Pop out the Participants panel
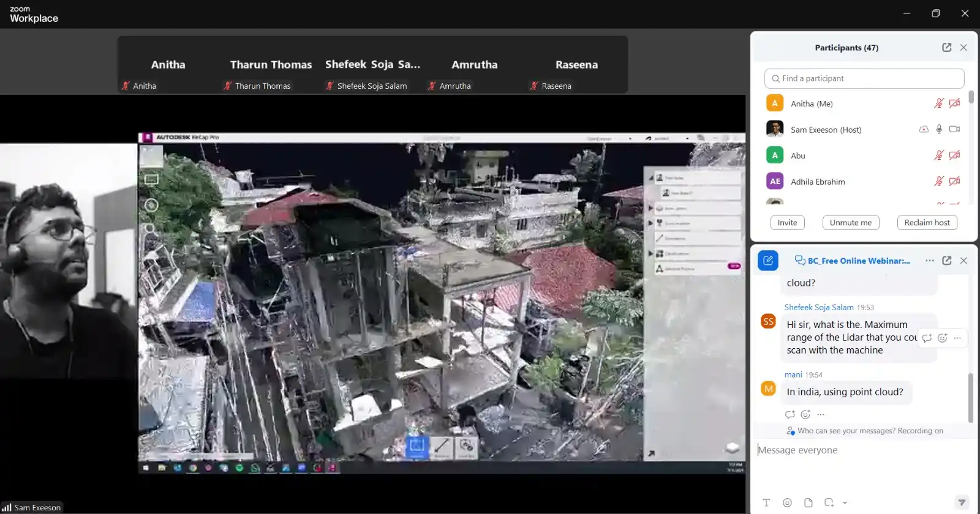The image size is (980, 514). (x=946, y=48)
